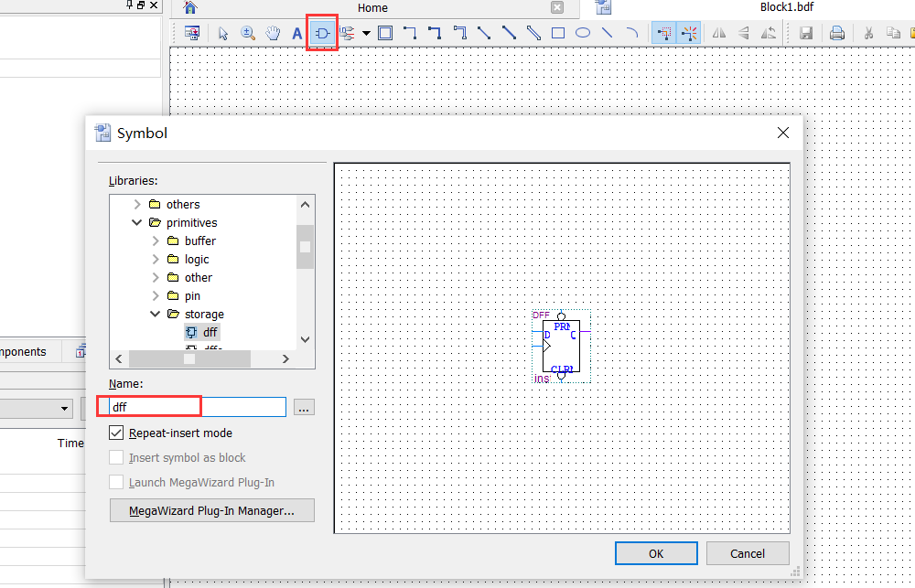Click the detach window toolbar icon
Screen dimensions: 915x588
[191, 33]
